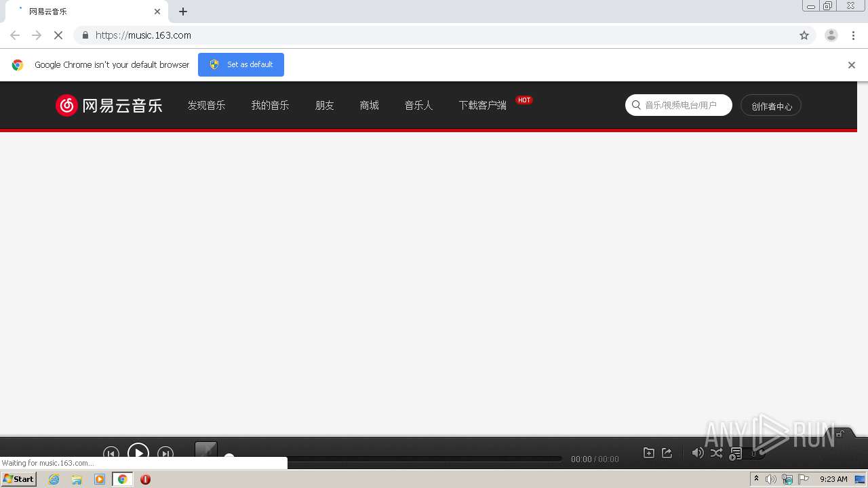The image size is (868, 488).
Task: Open the Chrome profile avatar menu
Action: point(831,35)
